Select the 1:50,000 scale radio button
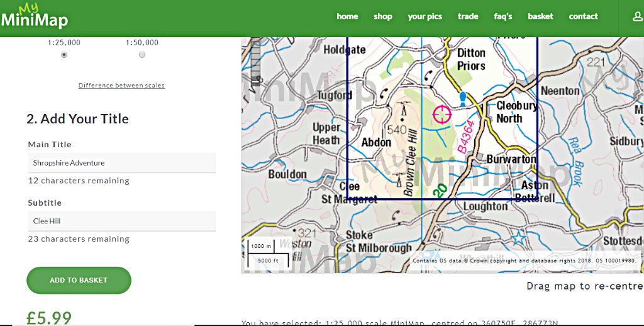Image resolution: width=644 pixels, height=326 pixels. pos(142,55)
